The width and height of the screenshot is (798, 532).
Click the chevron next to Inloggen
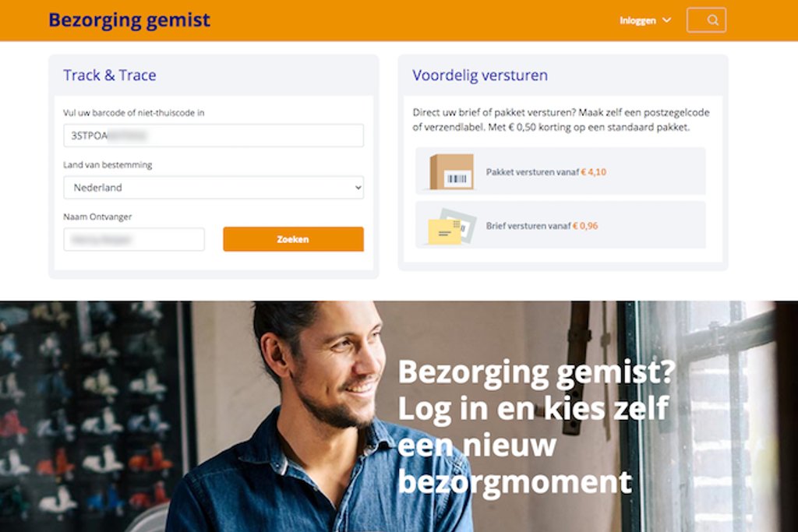[666, 20]
